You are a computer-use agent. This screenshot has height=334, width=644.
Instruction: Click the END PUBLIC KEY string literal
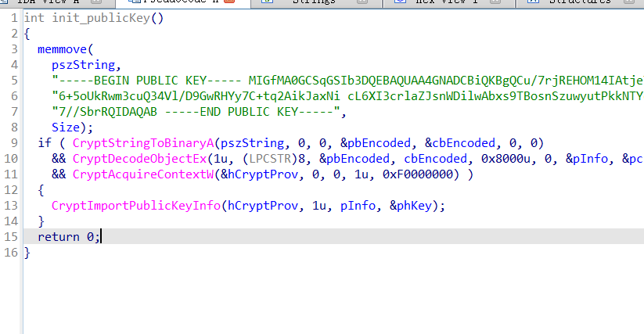tap(196, 112)
